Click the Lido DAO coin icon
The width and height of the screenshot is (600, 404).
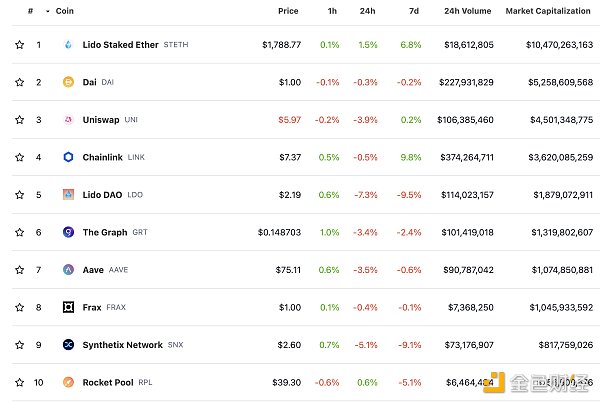click(x=68, y=194)
